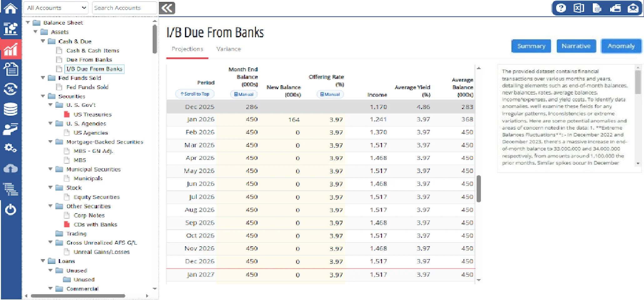The height and width of the screenshot is (301, 644).
Task: Open the All Accounts dropdown
Action: pos(56,8)
